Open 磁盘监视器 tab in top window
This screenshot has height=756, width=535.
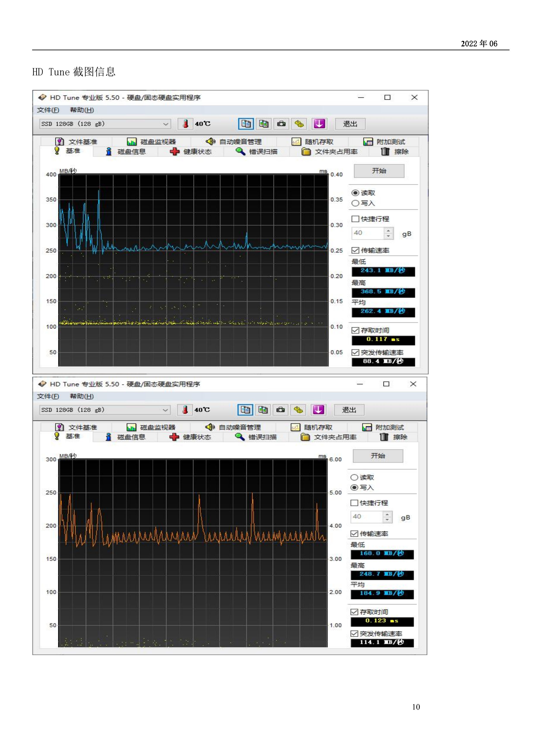(152, 142)
